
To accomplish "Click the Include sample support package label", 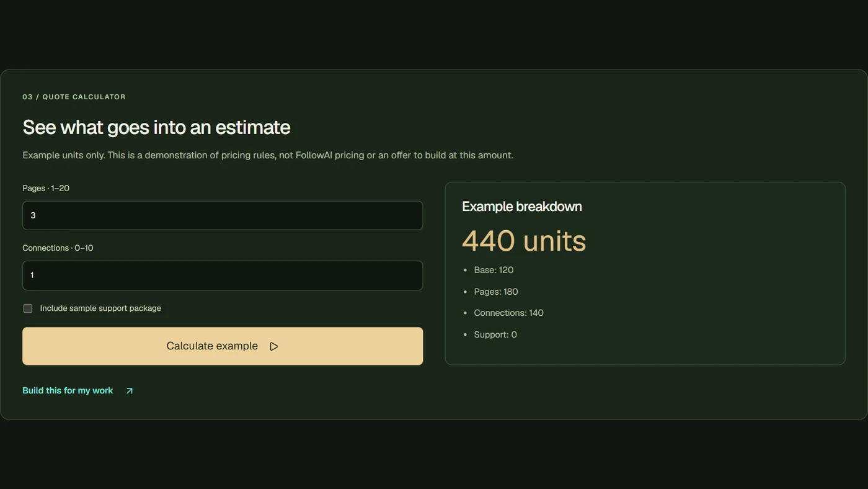I will [x=100, y=308].
